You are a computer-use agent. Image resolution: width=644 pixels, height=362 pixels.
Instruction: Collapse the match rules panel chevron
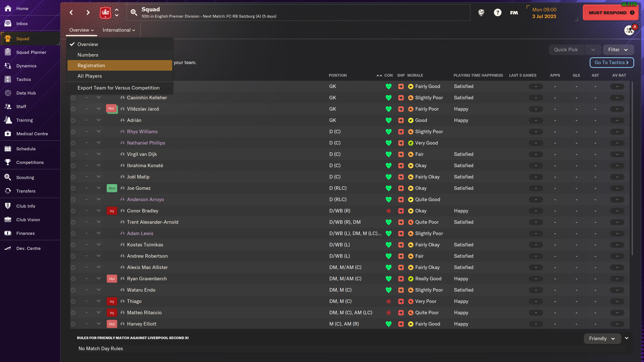coord(627,338)
